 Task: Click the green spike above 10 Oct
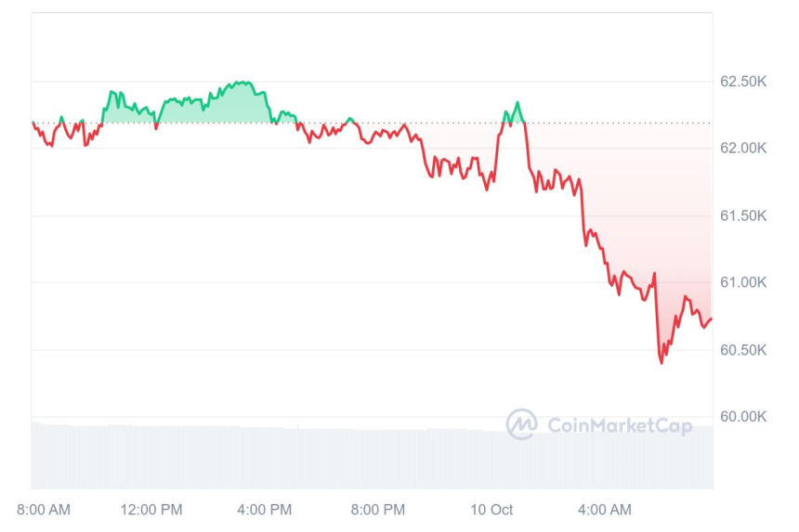pos(517,103)
